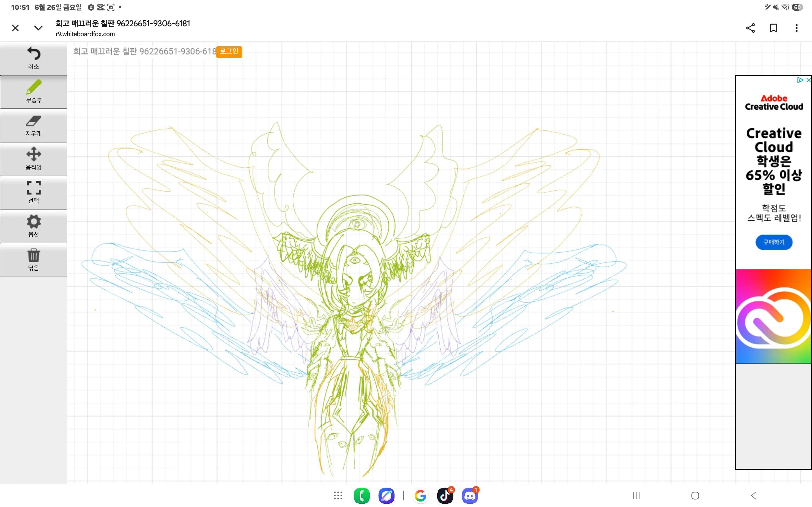
Task: Open the app drawer grid icon
Action: (x=338, y=495)
